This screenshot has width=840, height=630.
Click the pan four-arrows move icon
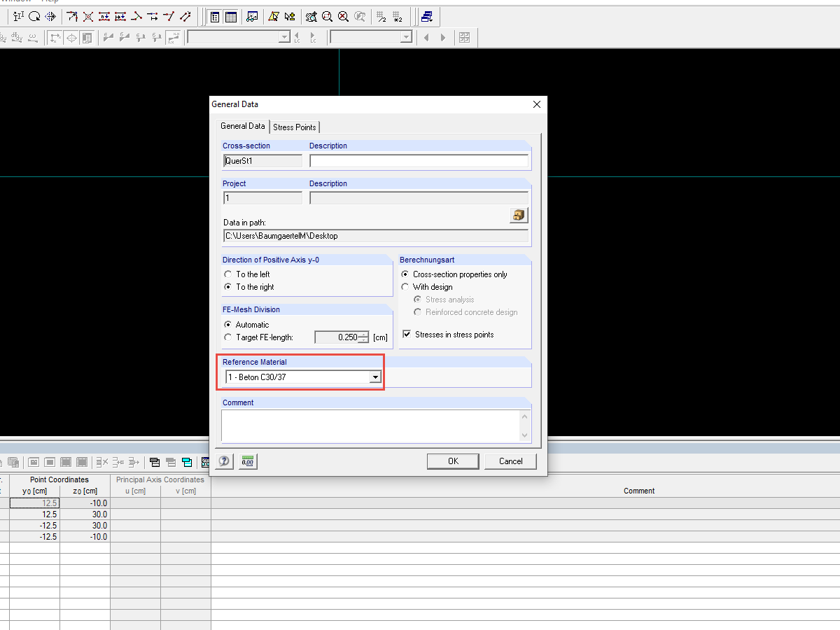tap(50, 16)
